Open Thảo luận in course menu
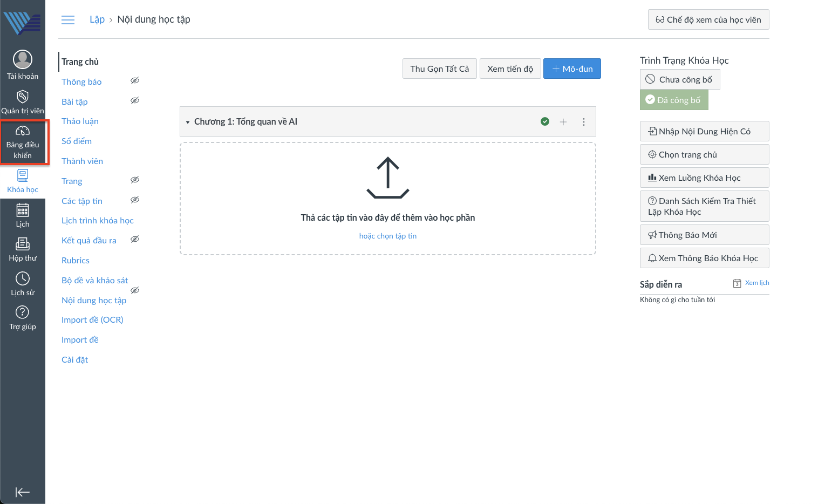 (80, 121)
